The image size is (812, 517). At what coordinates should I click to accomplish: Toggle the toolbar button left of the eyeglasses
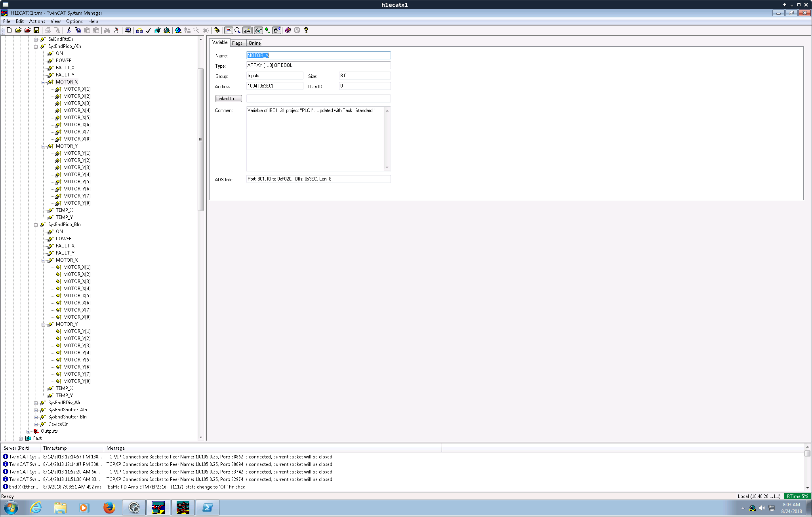(x=247, y=30)
